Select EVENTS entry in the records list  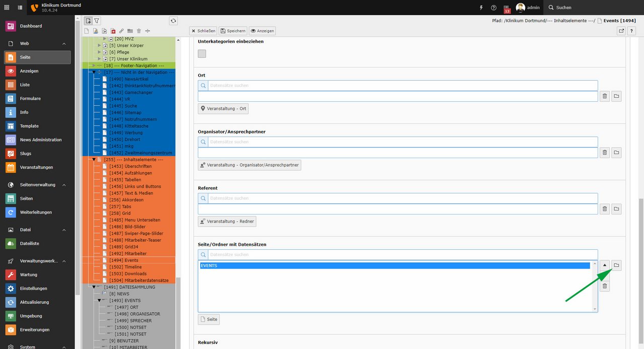click(395, 265)
